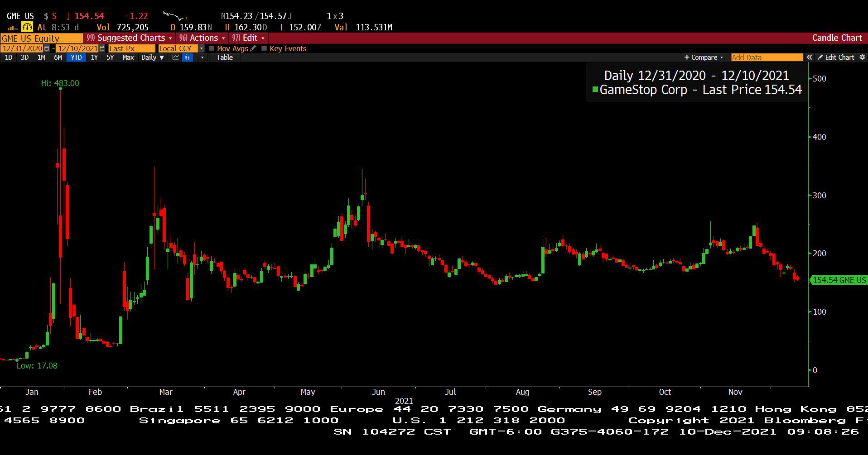
Task: Open the calendar picker for start date 12/31/2020
Action: click(x=47, y=48)
